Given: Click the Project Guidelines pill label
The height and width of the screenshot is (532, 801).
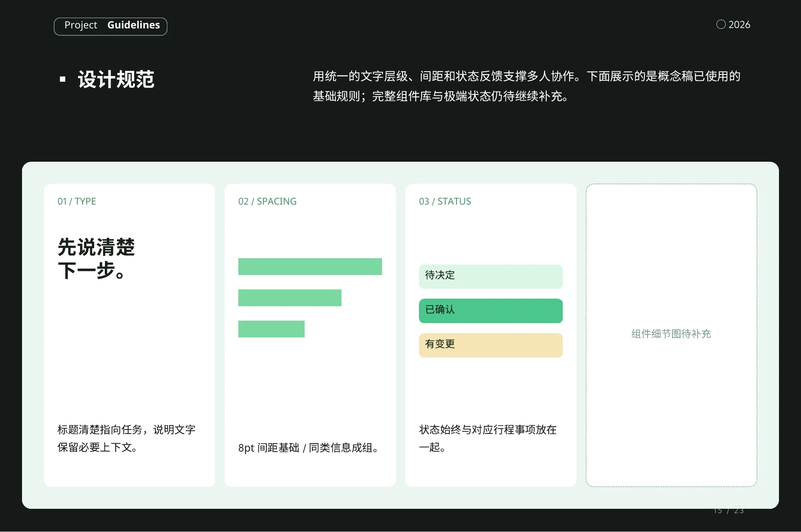Looking at the screenshot, I should pos(111,26).
